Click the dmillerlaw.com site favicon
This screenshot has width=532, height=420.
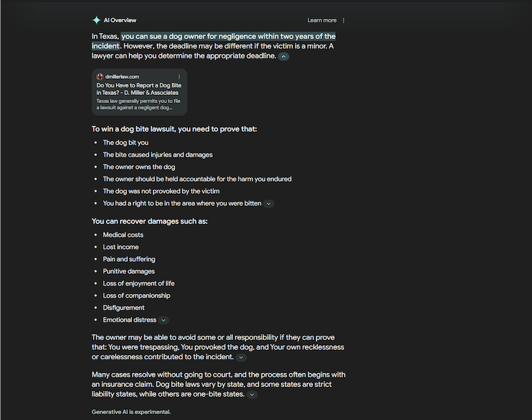100,77
